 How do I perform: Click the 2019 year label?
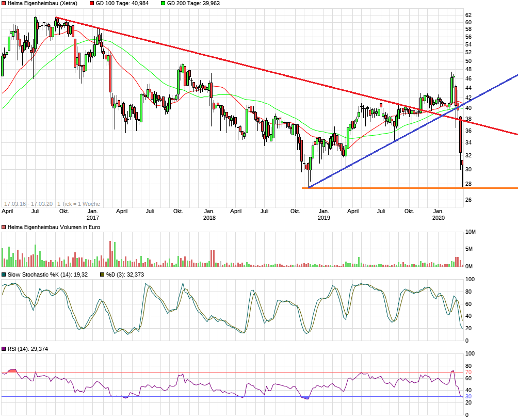pos(324,218)
